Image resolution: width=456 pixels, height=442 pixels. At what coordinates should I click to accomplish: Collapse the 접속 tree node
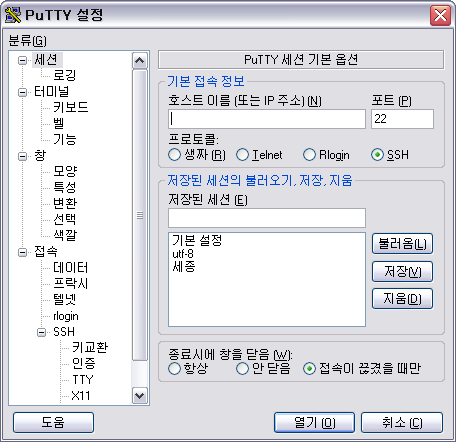22,252
